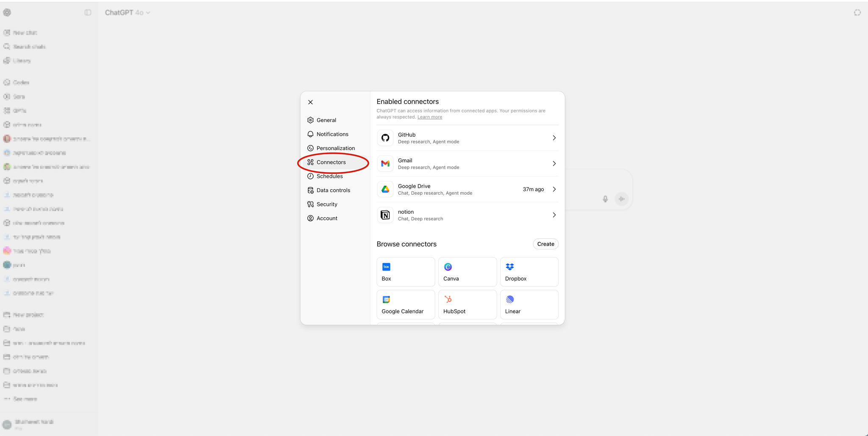Screen dimensions: 868x436
Task: Toggle the sidebar with the panel icon
Action: (x=88, y=13)
